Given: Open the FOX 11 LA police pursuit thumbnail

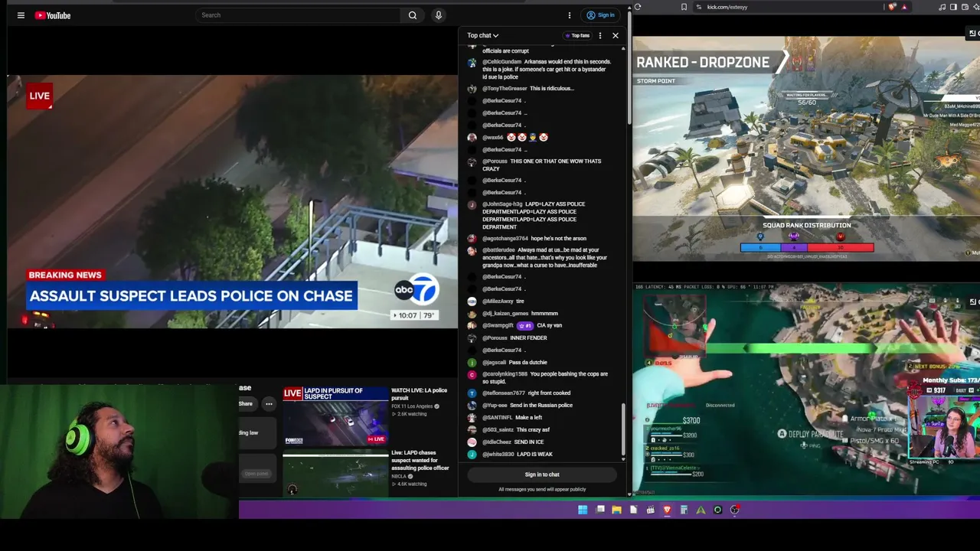Looking at the screenshot, I should tap(335, 416).
